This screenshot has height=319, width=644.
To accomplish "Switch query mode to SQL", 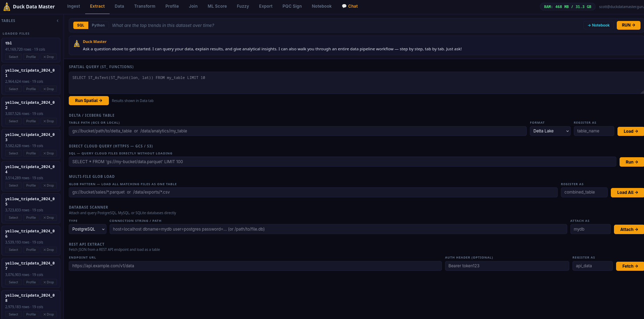I will (81, 25).
